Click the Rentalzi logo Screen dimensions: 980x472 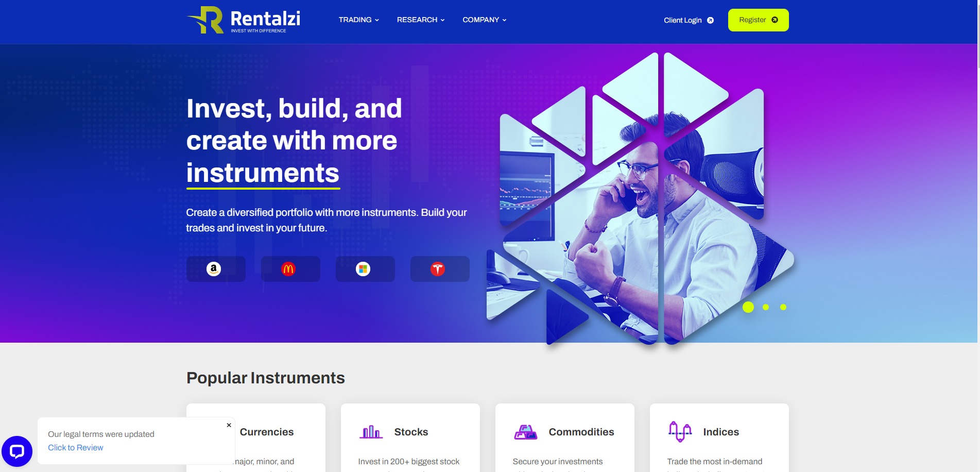pos(243,20)
